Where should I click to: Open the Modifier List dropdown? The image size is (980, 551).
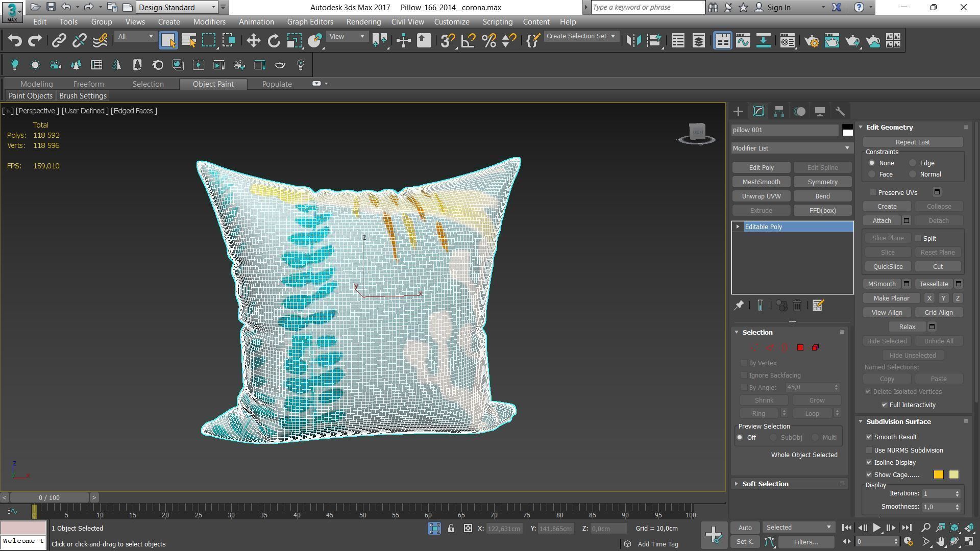pos(792,148)
